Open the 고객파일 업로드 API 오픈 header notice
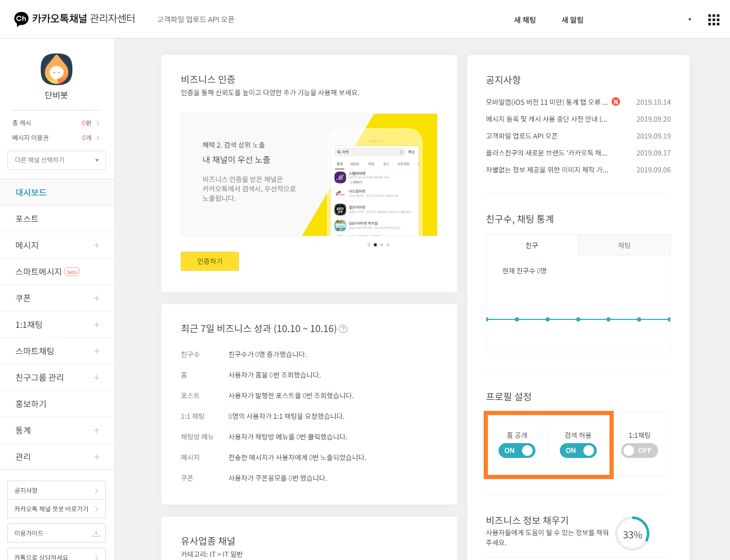Image resolution: width=730 pixels, height=560 pixels. coord(196,20)
